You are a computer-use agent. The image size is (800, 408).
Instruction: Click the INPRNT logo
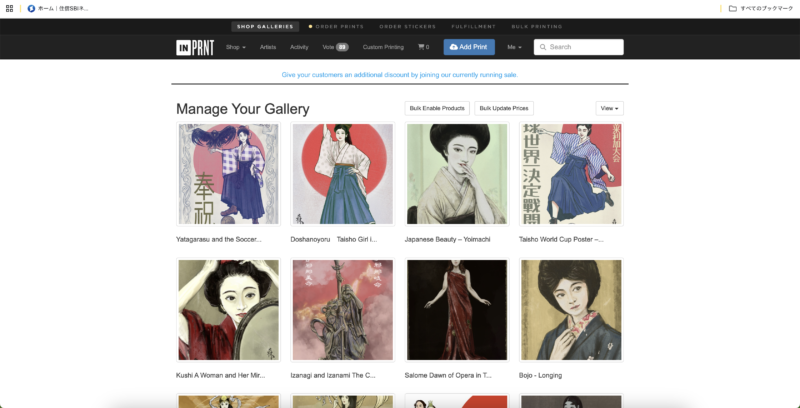(195, 47)
